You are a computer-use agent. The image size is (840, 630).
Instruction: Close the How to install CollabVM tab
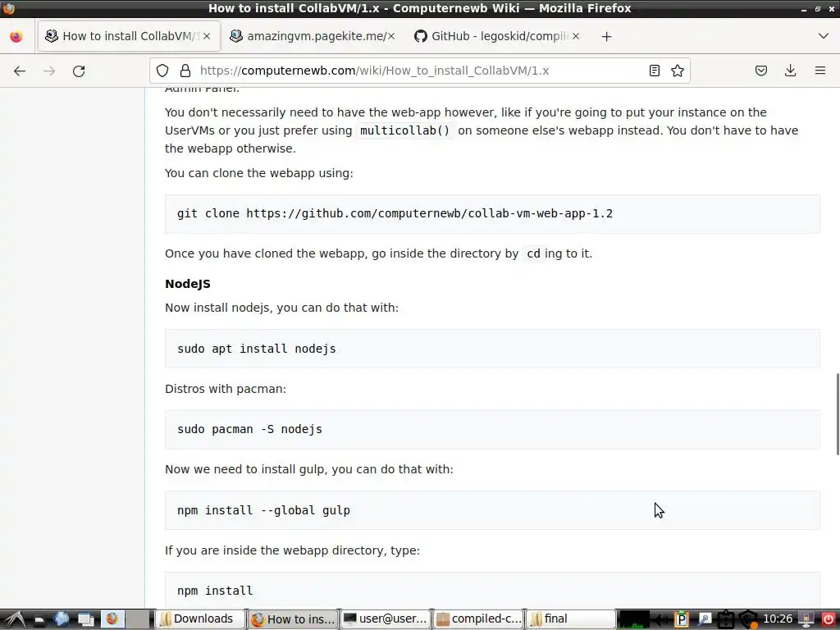coord(207,36)
